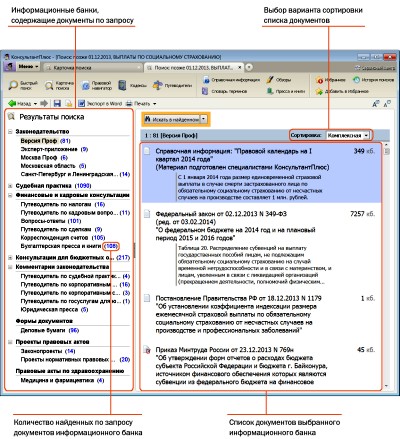Go forward with the gray arrow
This screenshot has height=439, width=400.
tap(44, 103)
